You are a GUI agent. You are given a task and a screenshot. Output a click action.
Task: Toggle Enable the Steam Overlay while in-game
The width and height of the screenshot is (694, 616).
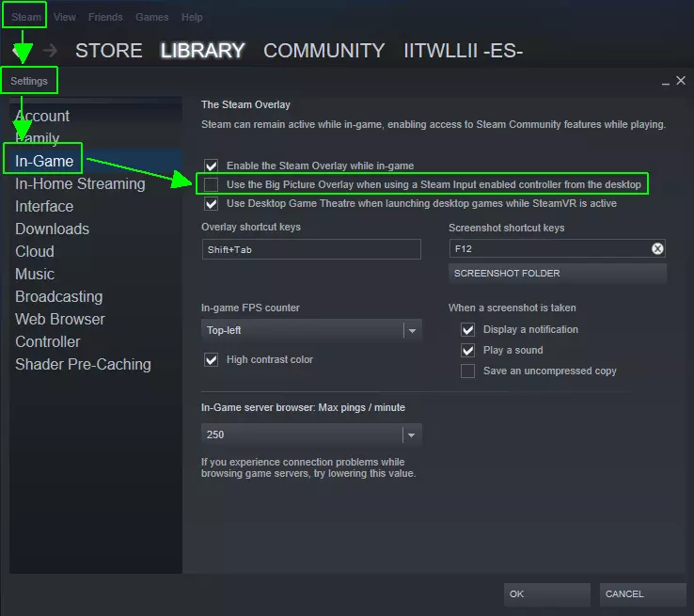coord(212,166)
